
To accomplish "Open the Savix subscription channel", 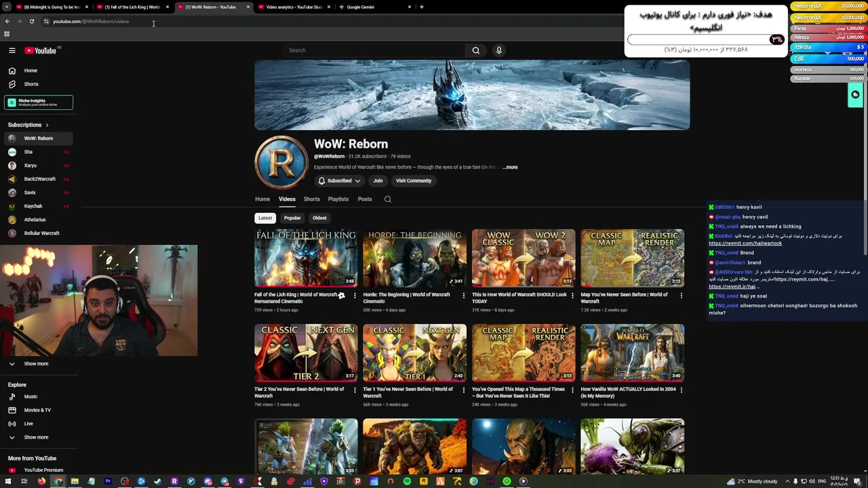I will pos(39,192).
